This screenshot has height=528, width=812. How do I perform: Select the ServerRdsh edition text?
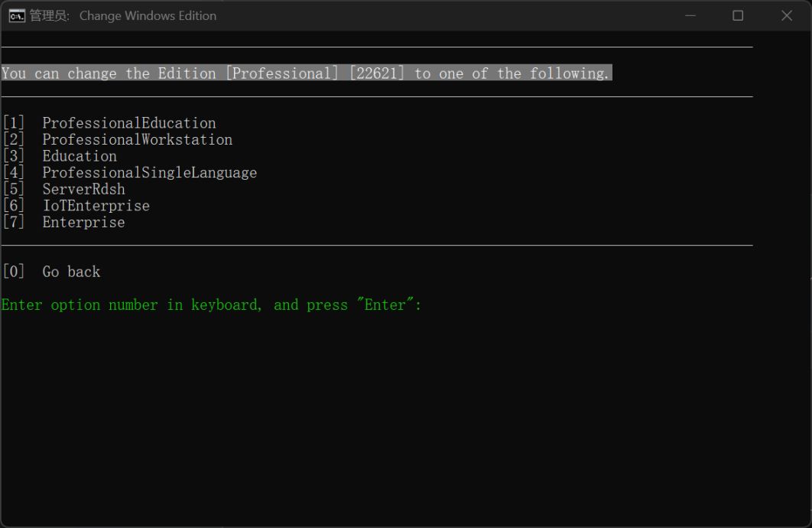point(83,189)
